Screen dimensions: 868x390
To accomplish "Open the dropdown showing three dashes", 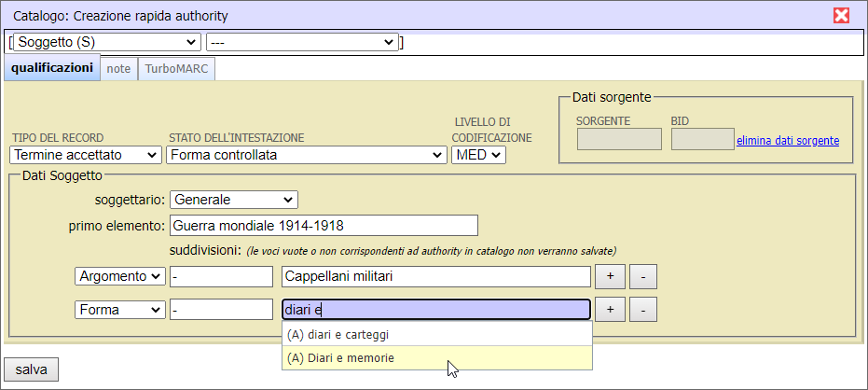I will coord(302,43).
